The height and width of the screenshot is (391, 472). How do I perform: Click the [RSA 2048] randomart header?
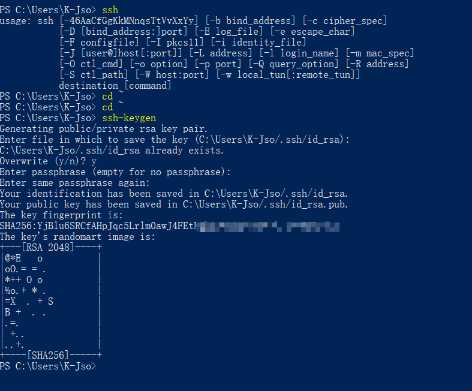[x=48, y=247]
